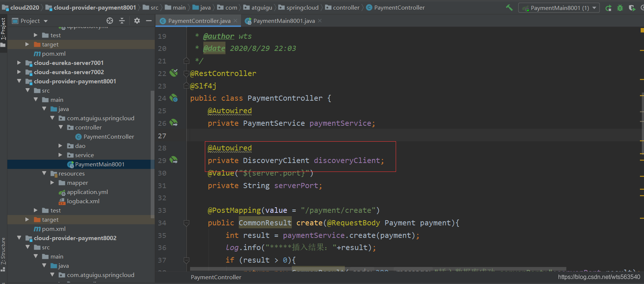644x284 pixels.
Task: Expand the cloud-eureka-server7001 module
Action: [19, 63]
